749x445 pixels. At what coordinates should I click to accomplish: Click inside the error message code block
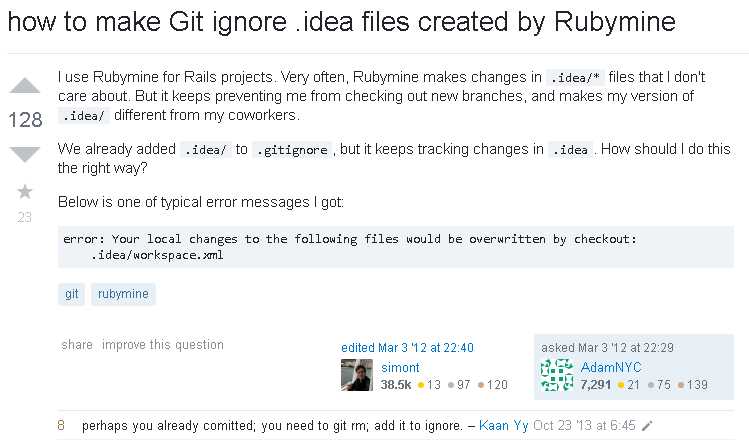pyautogui.click(x=395, y=247)
